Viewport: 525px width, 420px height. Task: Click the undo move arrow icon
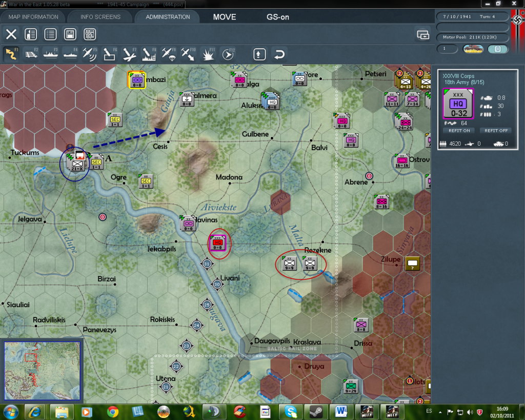coord(279,54)
